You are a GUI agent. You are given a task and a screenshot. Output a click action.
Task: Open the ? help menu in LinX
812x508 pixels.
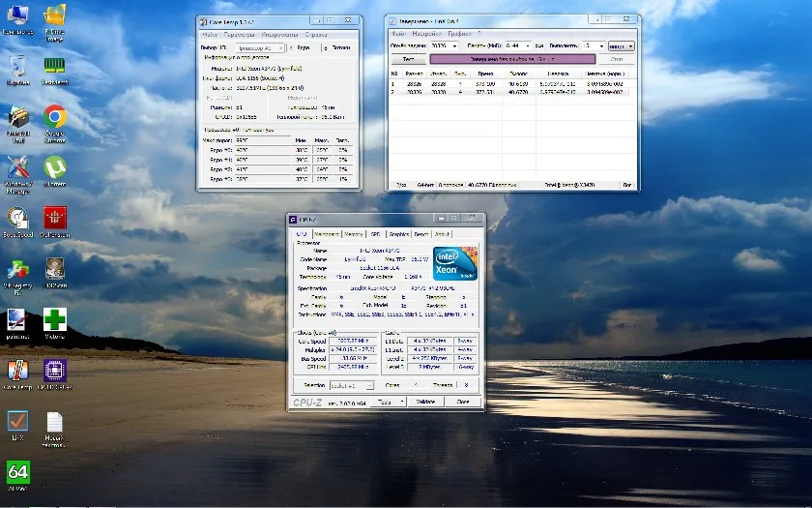tap(479, 34)
